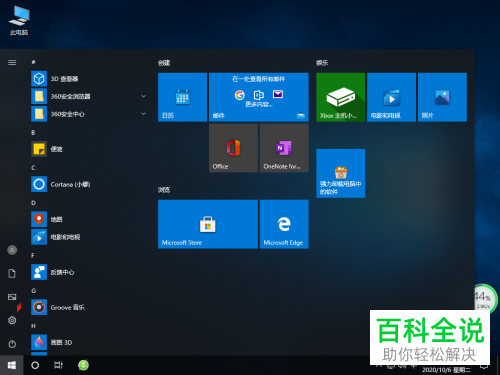Open the Feedback Hub app
Image resolution: width=500 pixels, height=375 pixels.
pos(88,272)
